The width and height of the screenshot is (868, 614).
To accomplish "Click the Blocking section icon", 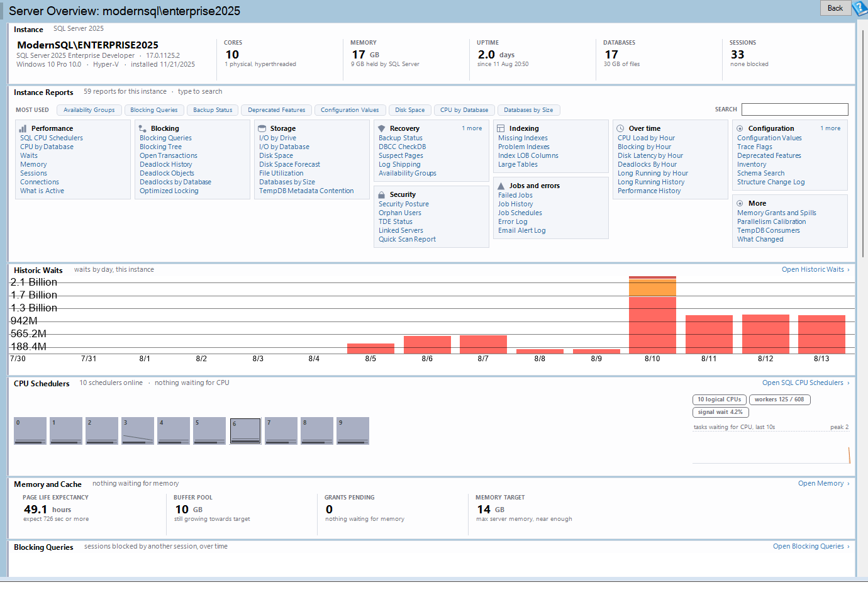I will click(x=142, y=128).
